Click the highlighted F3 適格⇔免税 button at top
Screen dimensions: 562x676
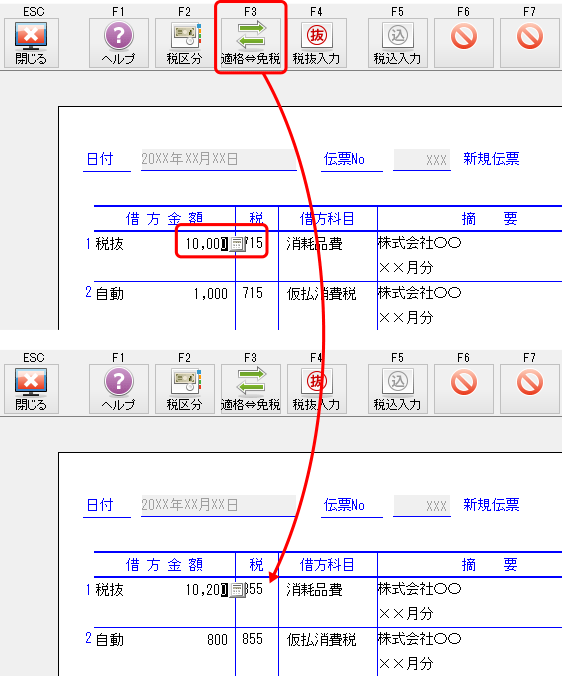pos(250,43)
